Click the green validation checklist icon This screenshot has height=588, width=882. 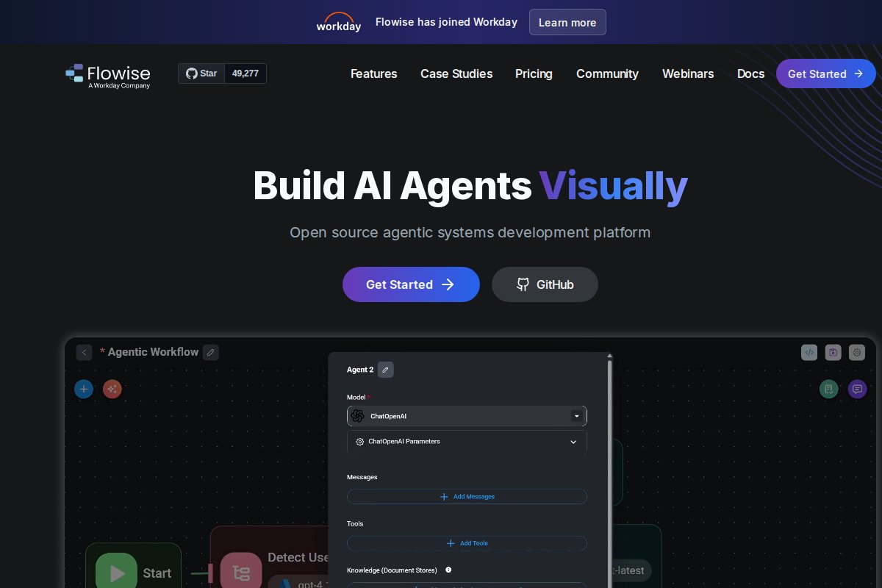click(x=829, y=389)
